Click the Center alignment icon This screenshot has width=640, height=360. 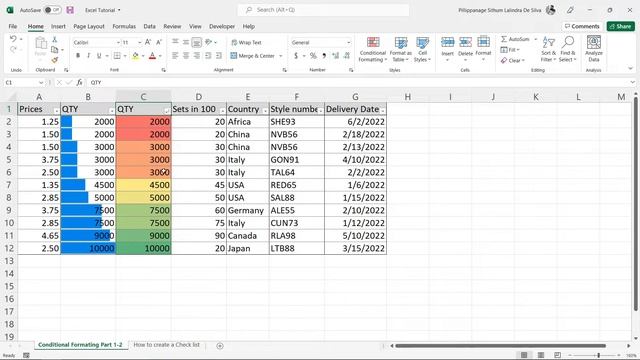point(186,56)
